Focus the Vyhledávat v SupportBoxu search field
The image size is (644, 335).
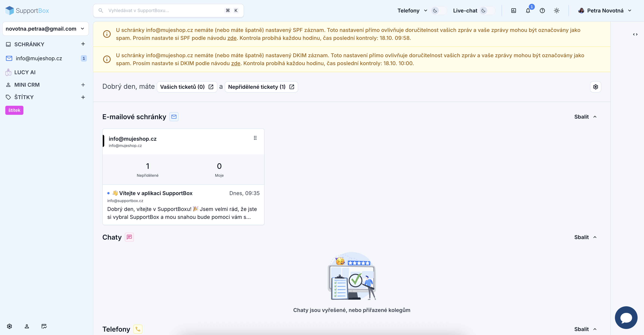pos(168,11)
